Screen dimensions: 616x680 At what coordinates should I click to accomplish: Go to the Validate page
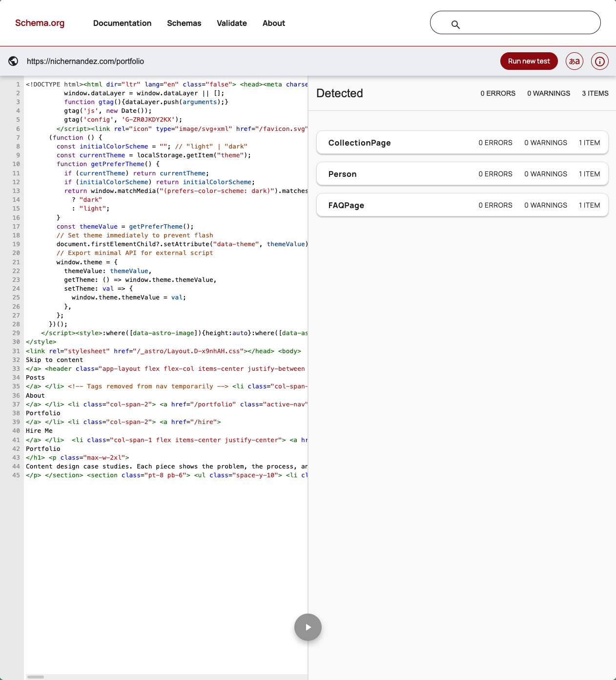click(232, 23)
